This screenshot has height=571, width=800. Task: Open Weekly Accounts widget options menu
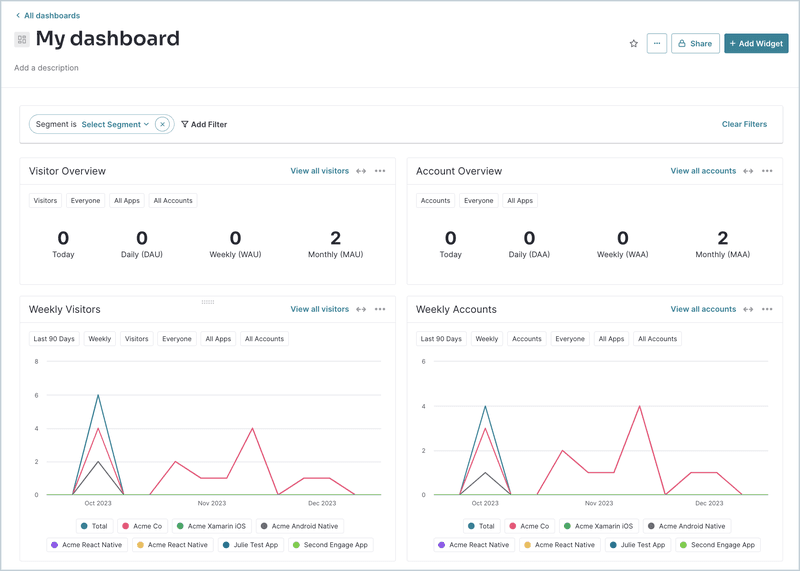(x=767, y=309)
